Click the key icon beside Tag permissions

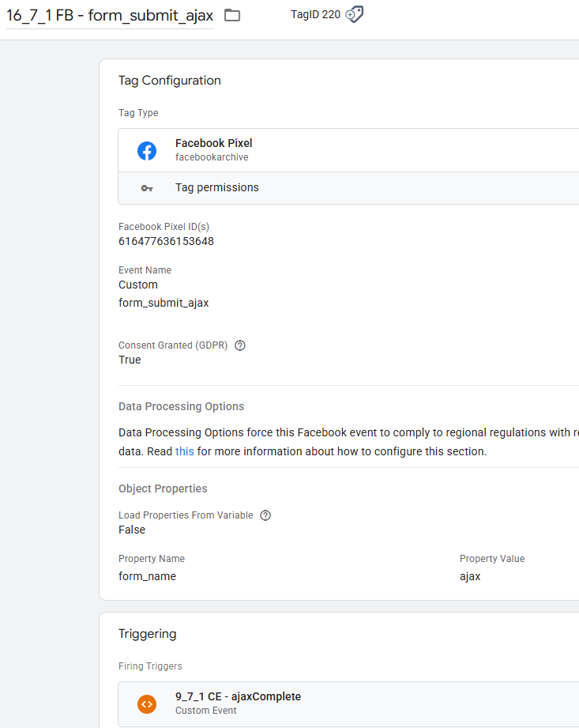click(x=147, y=188)
